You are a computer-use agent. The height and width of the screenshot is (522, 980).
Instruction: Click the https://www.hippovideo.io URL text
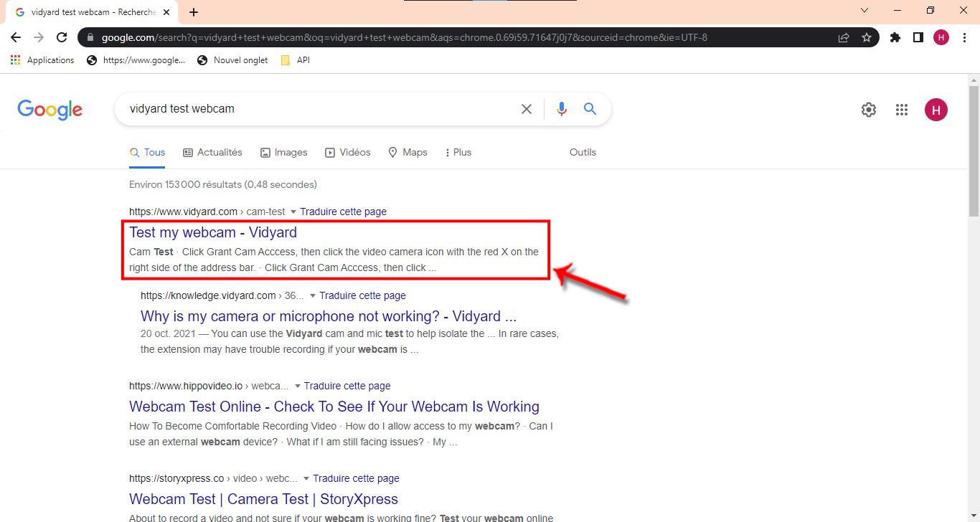point(186,386)
